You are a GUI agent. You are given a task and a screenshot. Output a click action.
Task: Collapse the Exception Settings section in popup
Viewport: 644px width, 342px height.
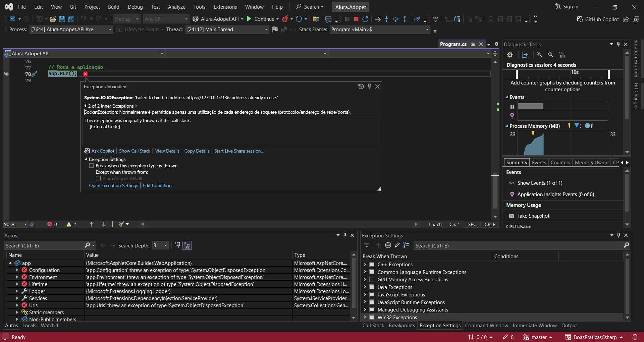[86, 159]
